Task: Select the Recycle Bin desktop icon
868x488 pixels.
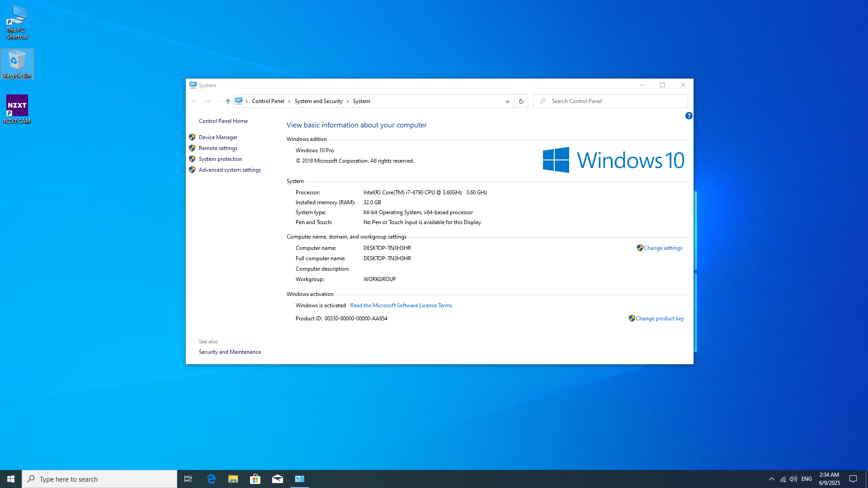Action: (x=17, y=64)
